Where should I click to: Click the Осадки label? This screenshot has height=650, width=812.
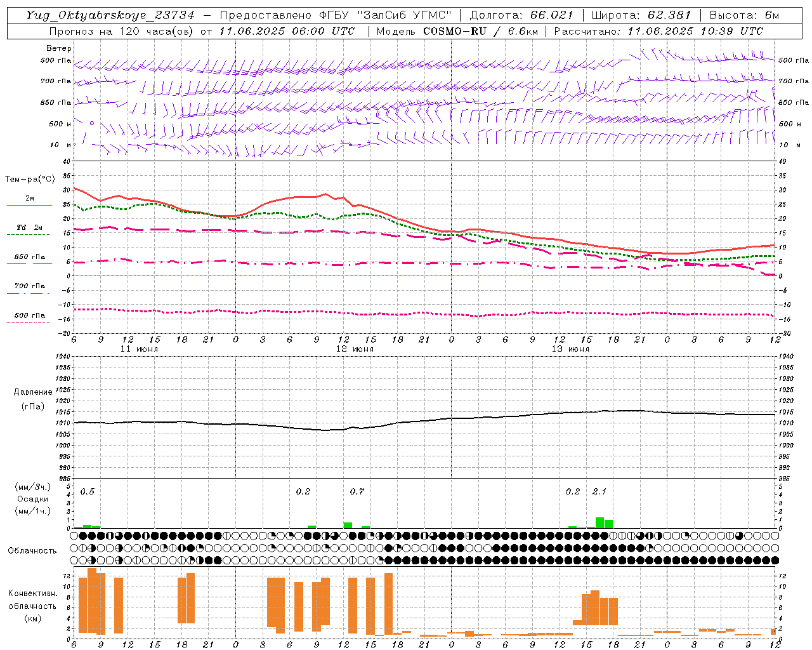pos(32,499)
